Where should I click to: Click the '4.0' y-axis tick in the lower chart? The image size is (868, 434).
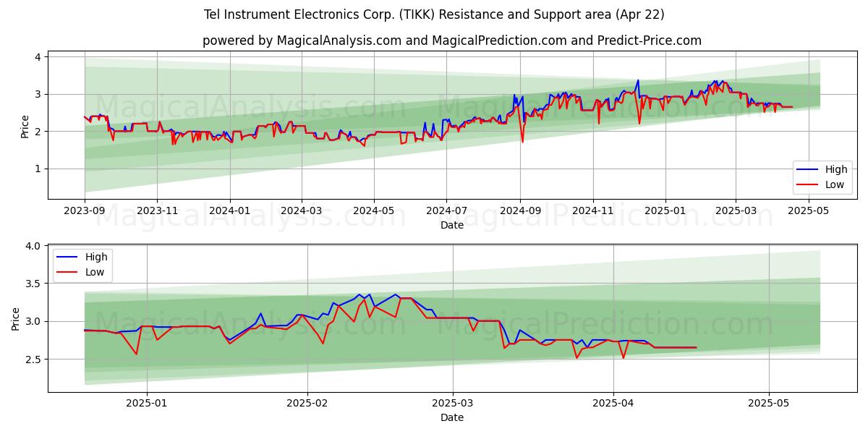pos(35,246)
